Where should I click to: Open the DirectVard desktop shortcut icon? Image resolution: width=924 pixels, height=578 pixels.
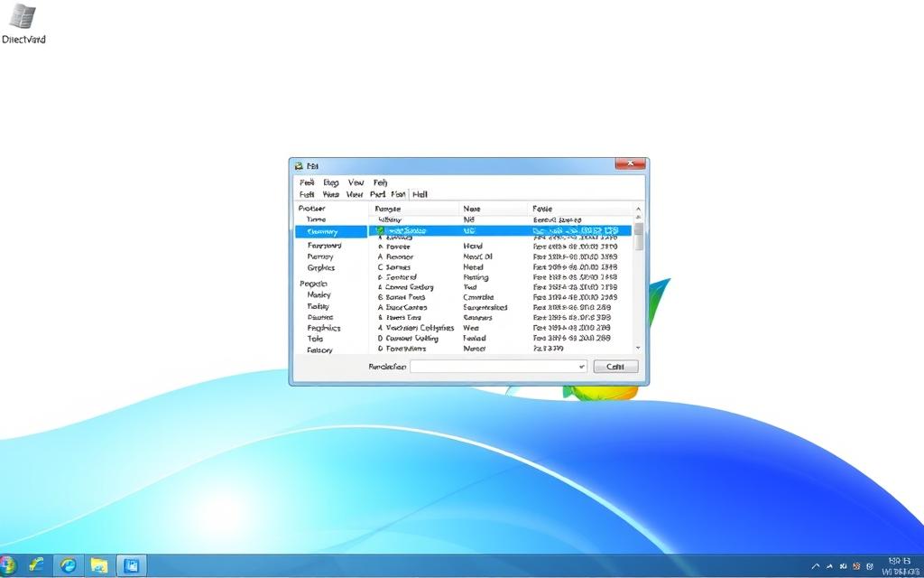click(22, 22)
